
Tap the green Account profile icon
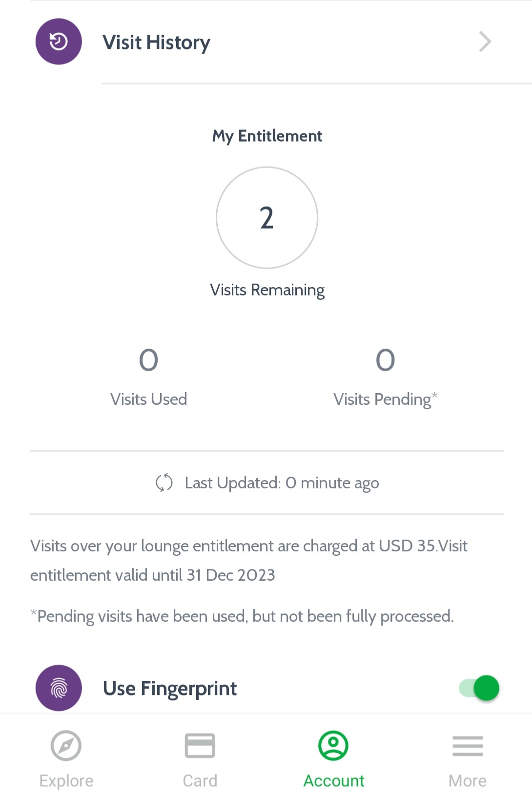tap(333, 746)
